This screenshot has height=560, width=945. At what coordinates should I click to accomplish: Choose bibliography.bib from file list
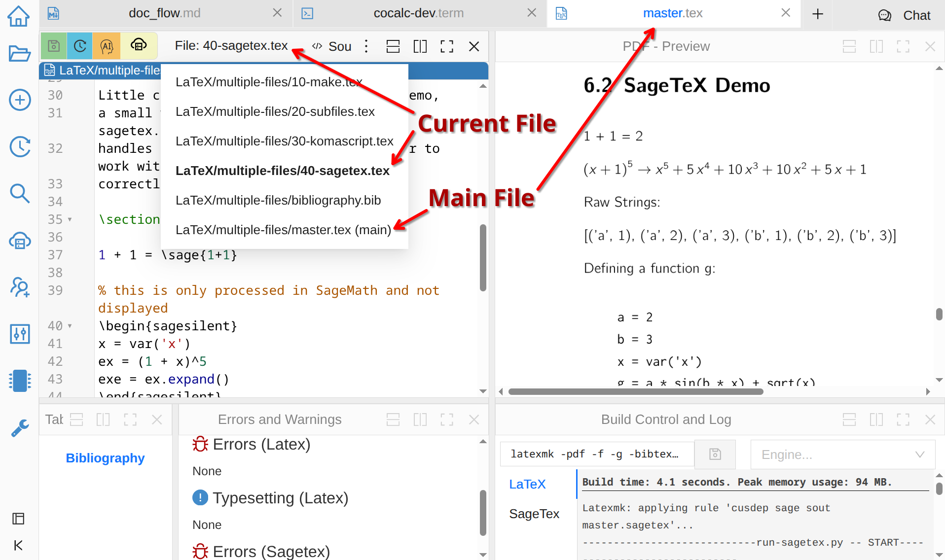(285, 201)
